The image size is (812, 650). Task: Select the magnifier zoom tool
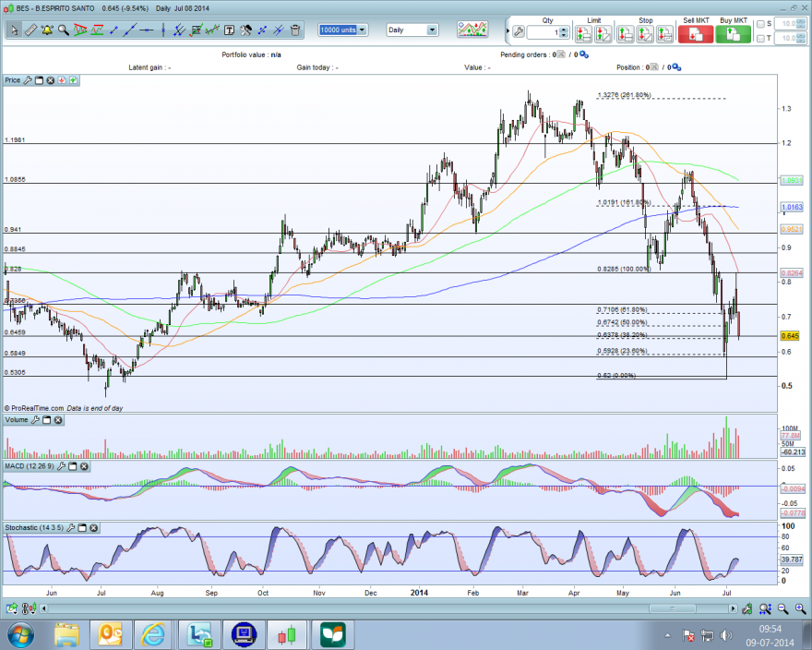[63, 30]
